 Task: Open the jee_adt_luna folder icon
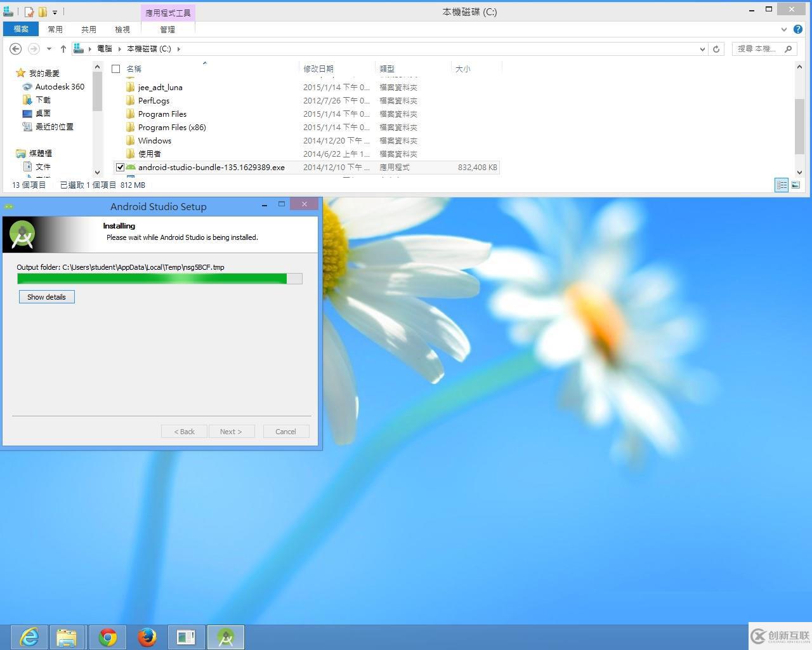(130, 87)
